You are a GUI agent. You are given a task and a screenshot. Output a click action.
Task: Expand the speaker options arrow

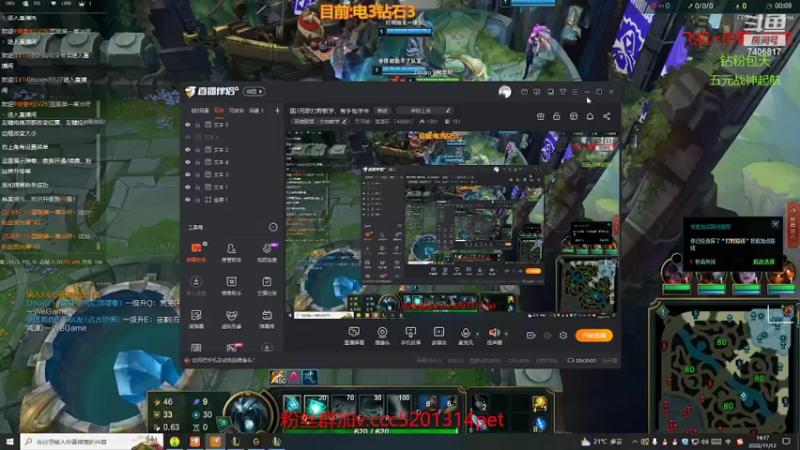click(506, 334)
